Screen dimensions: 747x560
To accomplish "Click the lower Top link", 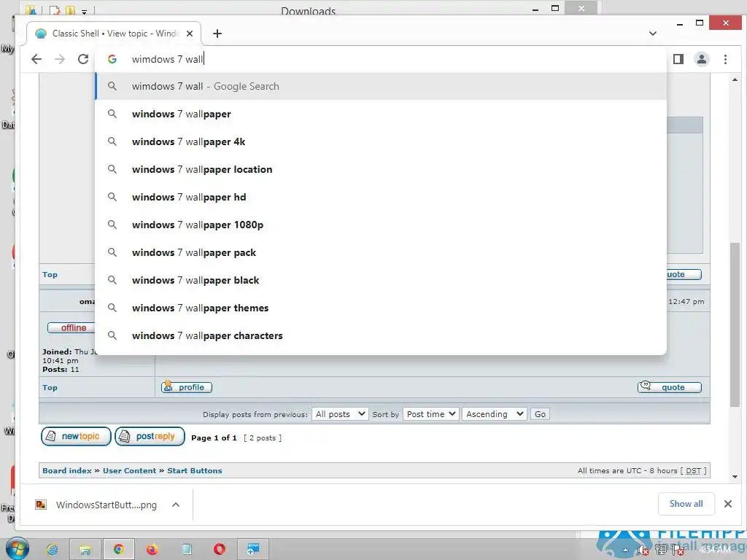I will [50, 388].
